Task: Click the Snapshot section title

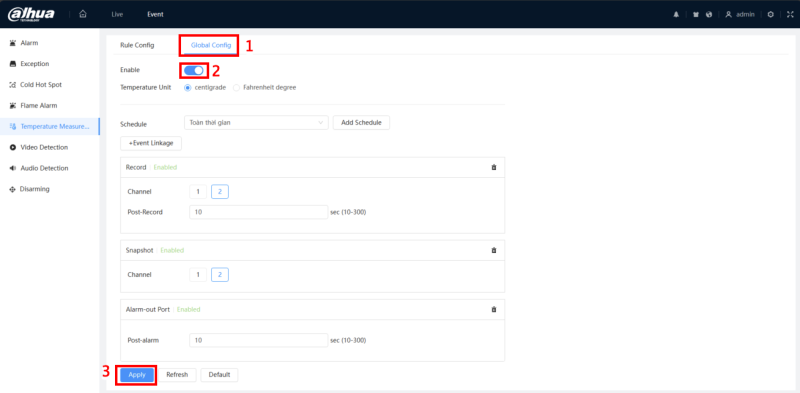Action: pyautogui.click(x=139, y=251)
